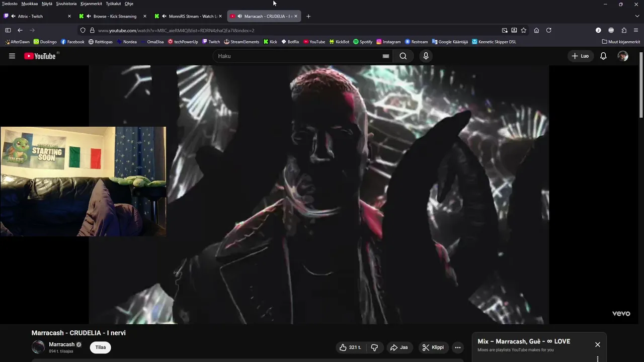The width and height of the screenshot is (644, 362).
Task: Like the video (321 t.)
Action: (x=351, y=347)
